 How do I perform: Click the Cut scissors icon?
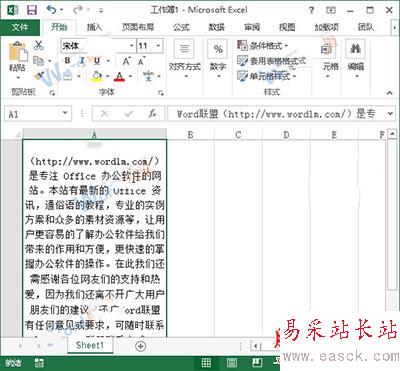pyautogui.click(x=39, y=45)
